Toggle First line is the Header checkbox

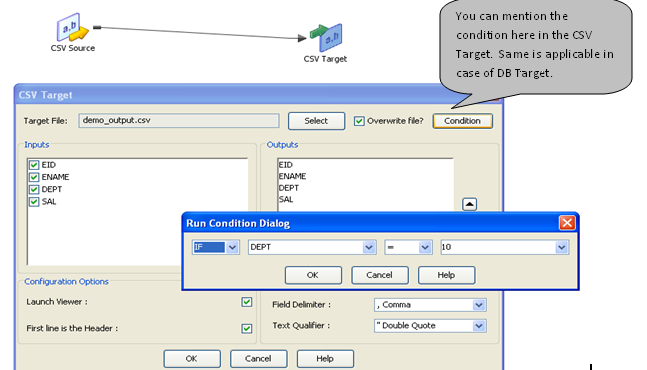click(247, 329)
